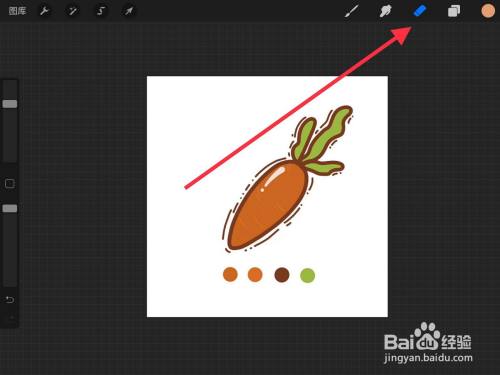Tap the dark orange palette dot
Image resolution: width=500 pixels, height=375 pixels.
[x=230, y=274]
